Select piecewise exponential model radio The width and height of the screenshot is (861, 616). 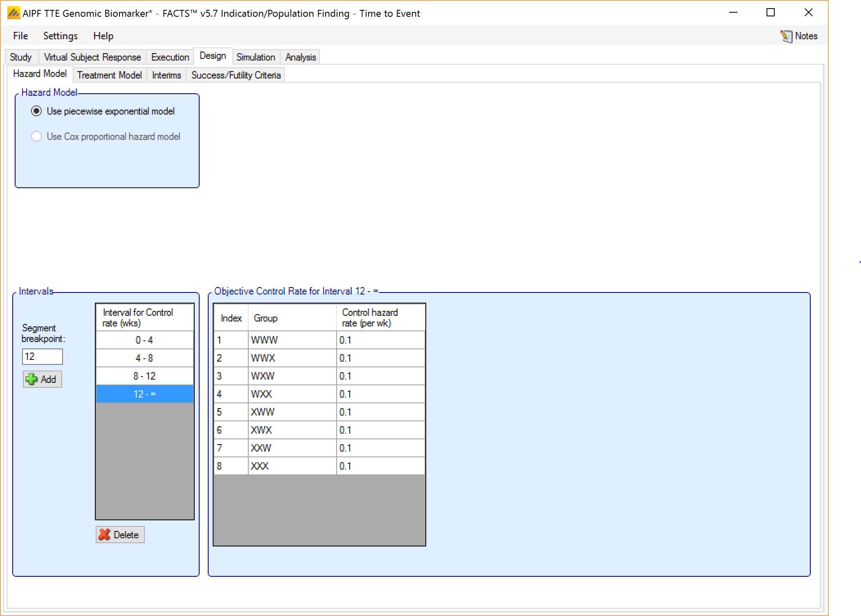point(36,111)
